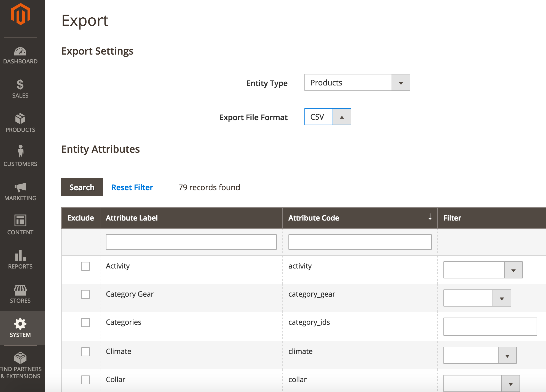Sort by the Attribute Code column header
This screenshot has width=546, height=392.
pyautogui.click(x=360, y=218)
